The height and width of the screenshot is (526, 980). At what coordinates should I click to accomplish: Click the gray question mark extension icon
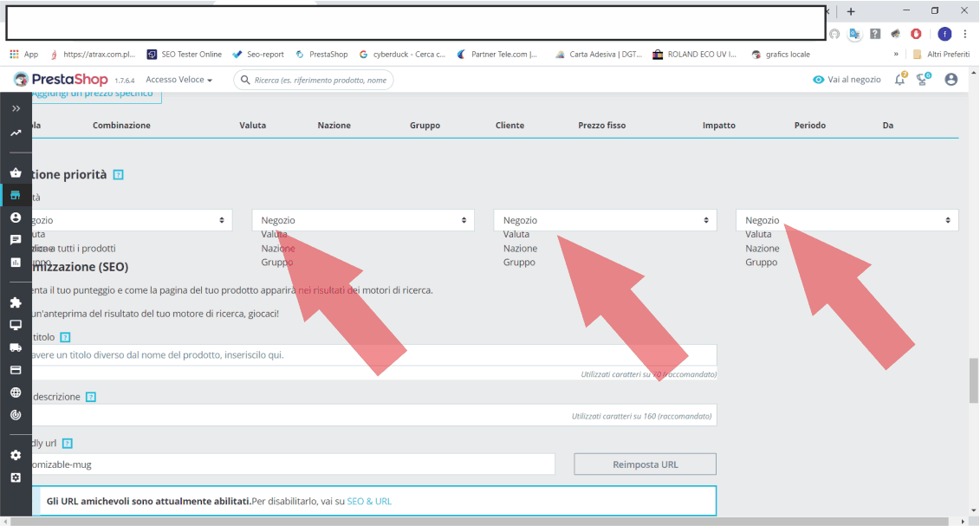(875, 34)
